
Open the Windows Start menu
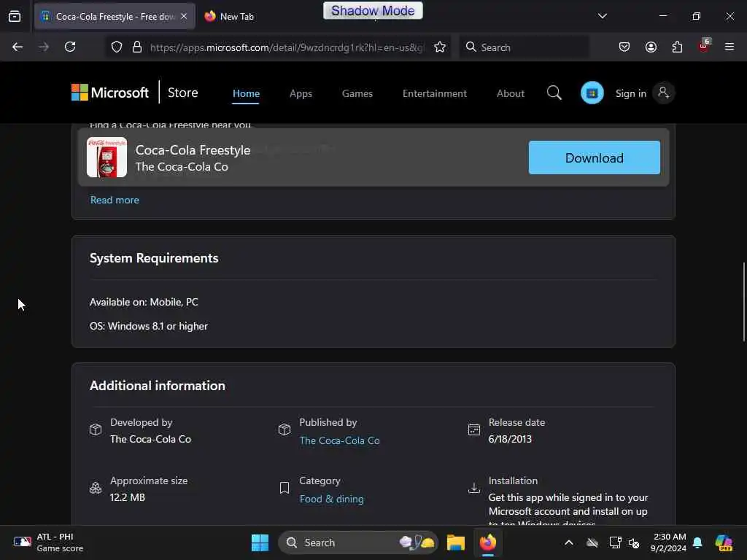(x=260, y=542)
